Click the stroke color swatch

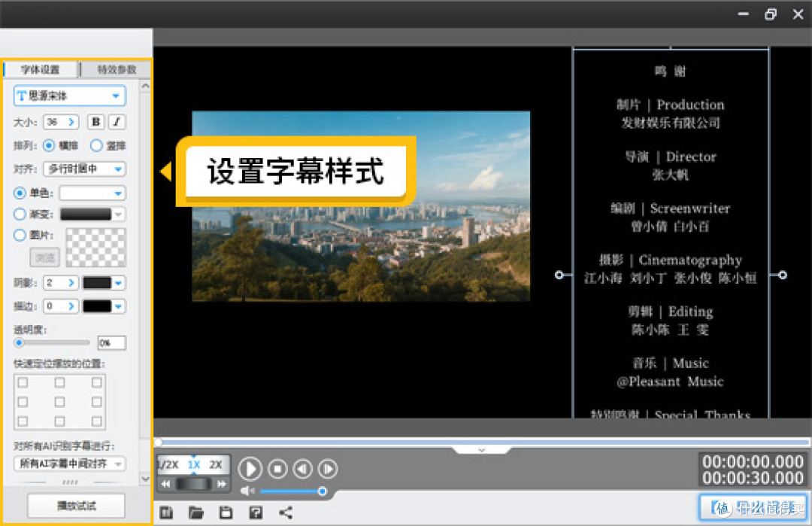pos(97,306)
